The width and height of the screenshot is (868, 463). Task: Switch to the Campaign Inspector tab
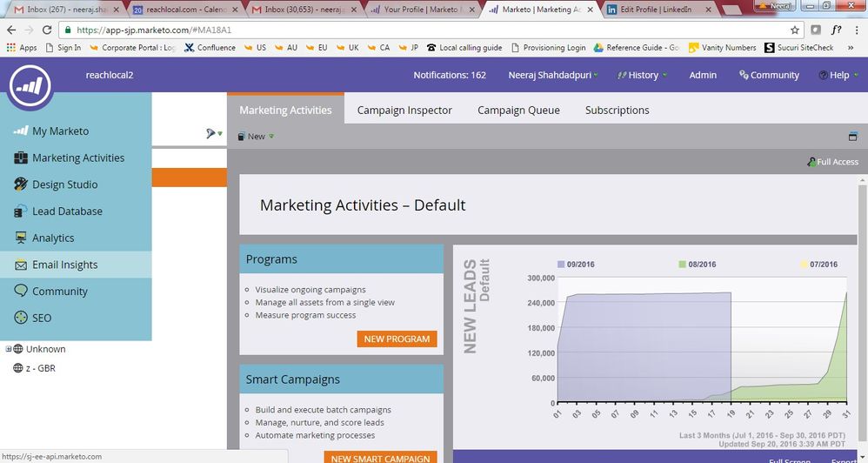tap(404, 111)
